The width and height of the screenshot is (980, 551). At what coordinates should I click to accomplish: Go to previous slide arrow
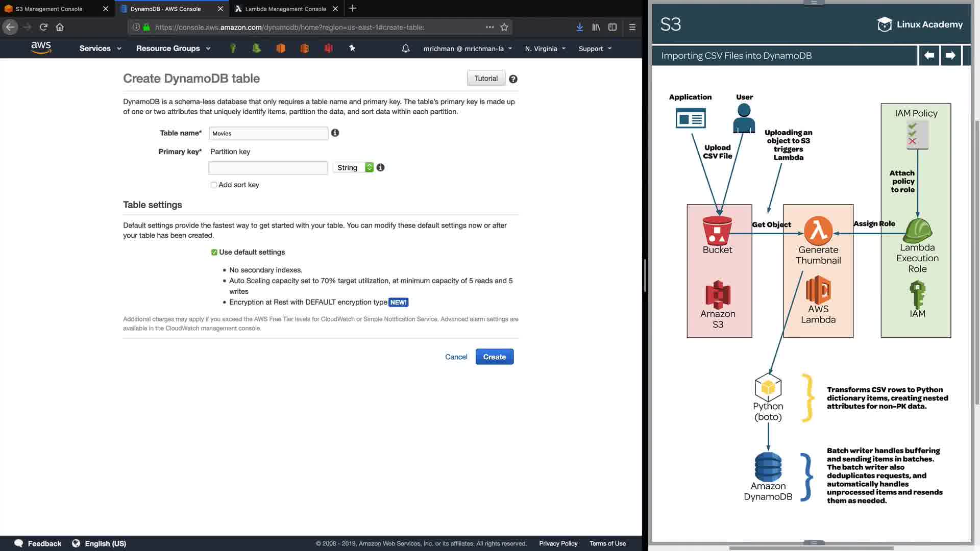[929, 56]
